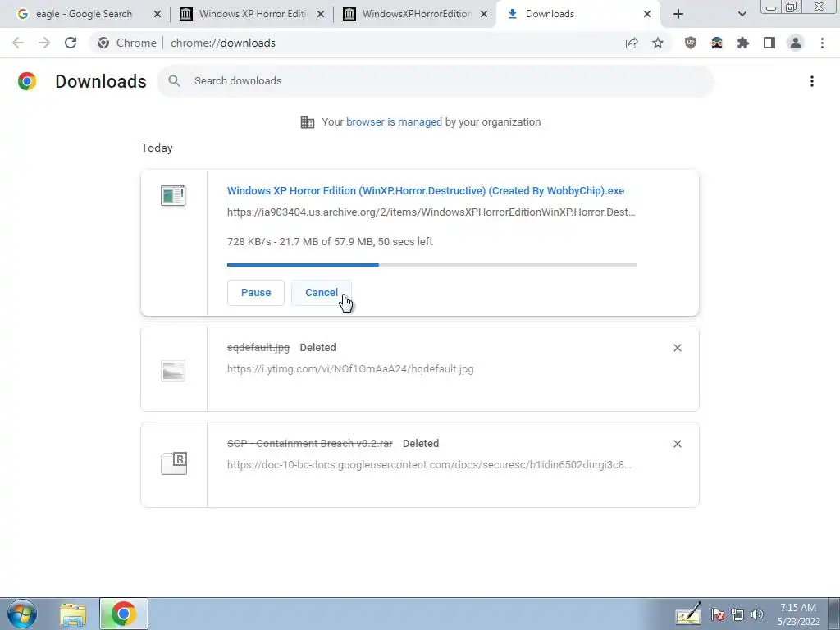
Task: Click the share page icon in address bar
Action: [x=632, y=43]
